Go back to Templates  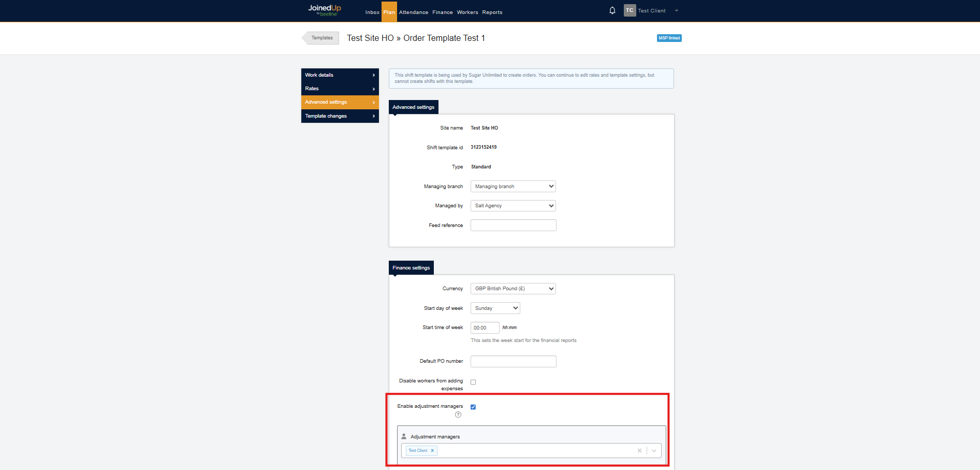321,38
